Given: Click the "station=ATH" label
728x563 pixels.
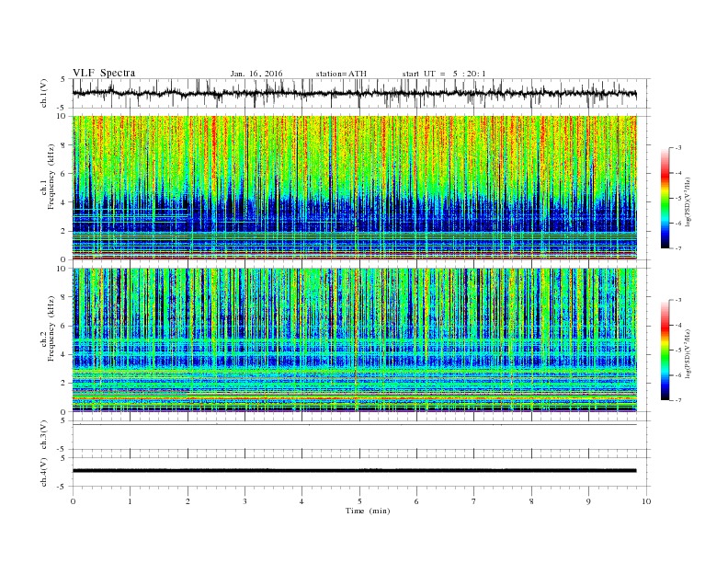Looking at the screenshot, I should click(x=341, y=74).
